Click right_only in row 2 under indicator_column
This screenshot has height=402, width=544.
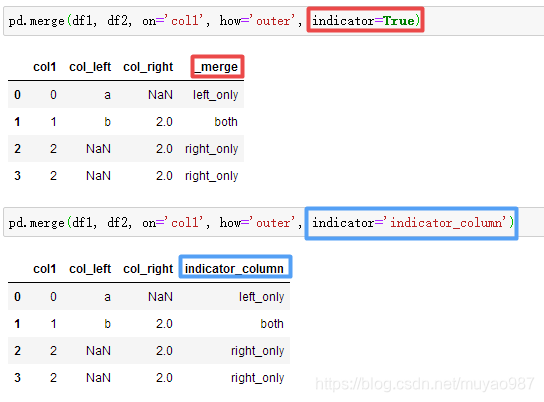coord(257,351)
